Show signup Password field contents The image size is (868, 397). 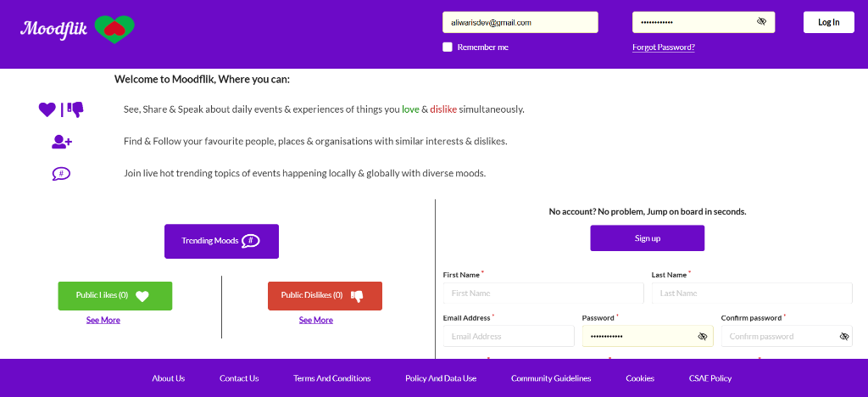(x=703, y=336)
